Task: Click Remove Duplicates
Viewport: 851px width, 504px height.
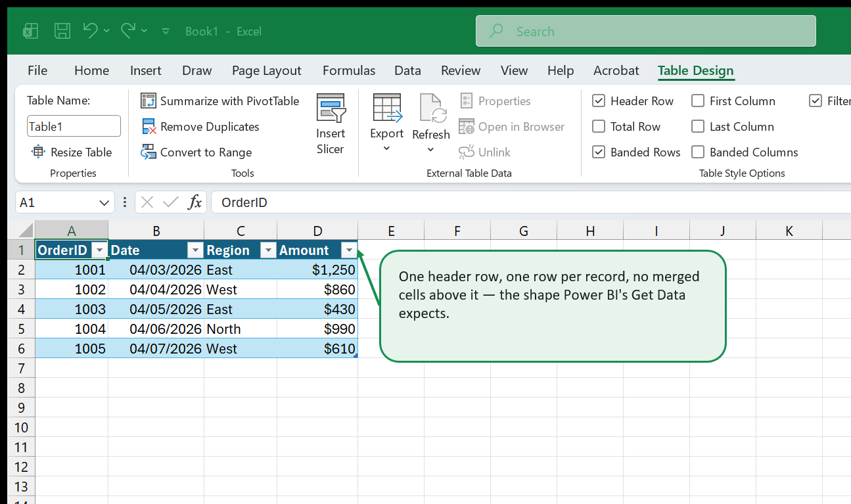Action: coord(200,127)
